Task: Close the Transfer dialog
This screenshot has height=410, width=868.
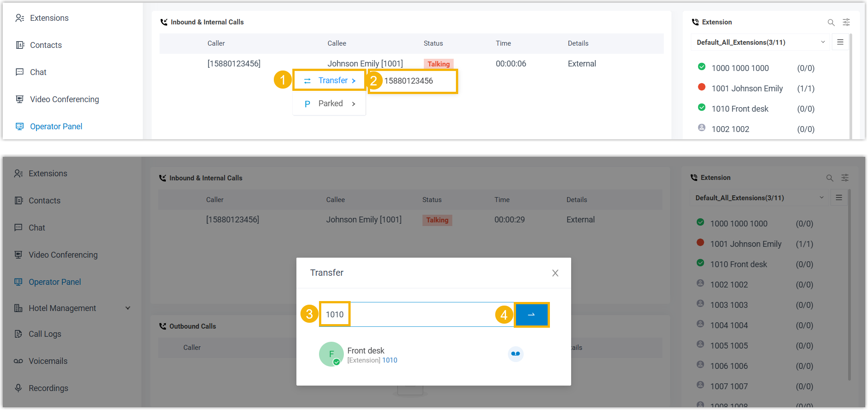Action: [555, 273]
